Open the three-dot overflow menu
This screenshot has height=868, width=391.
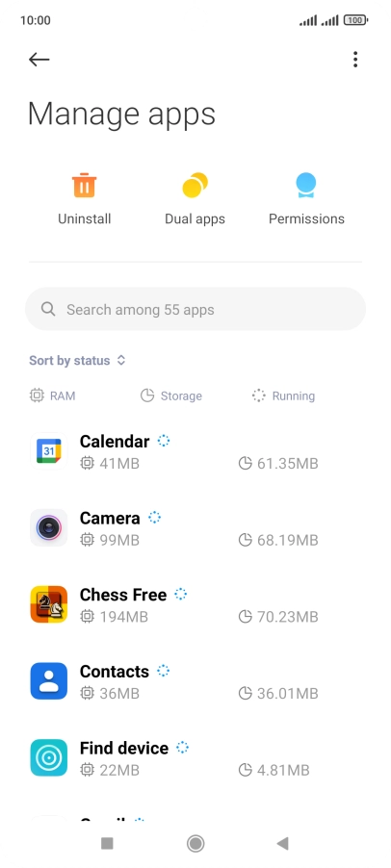[355, 60]
